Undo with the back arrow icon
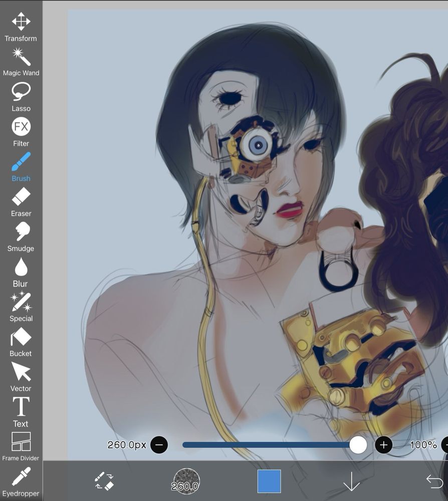This screenshot has width=448, height=501. pos(434,481)
